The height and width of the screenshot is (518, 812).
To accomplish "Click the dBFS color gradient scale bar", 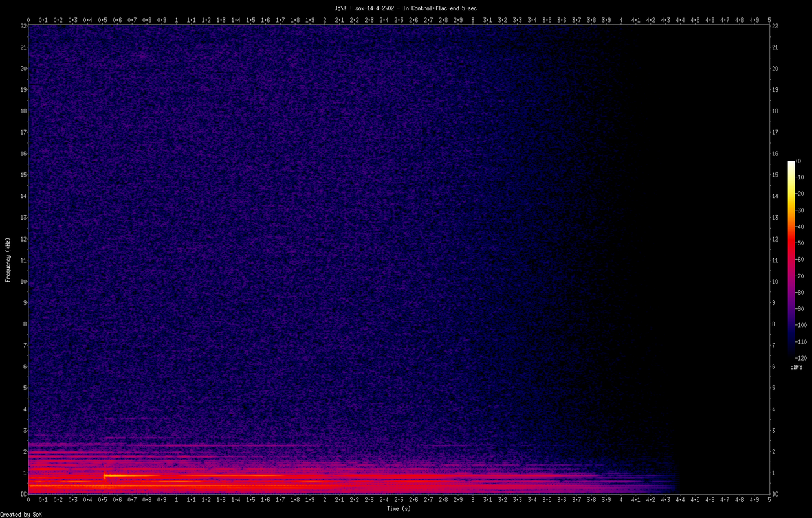I will pyautogui.click(x=791, y=259).
